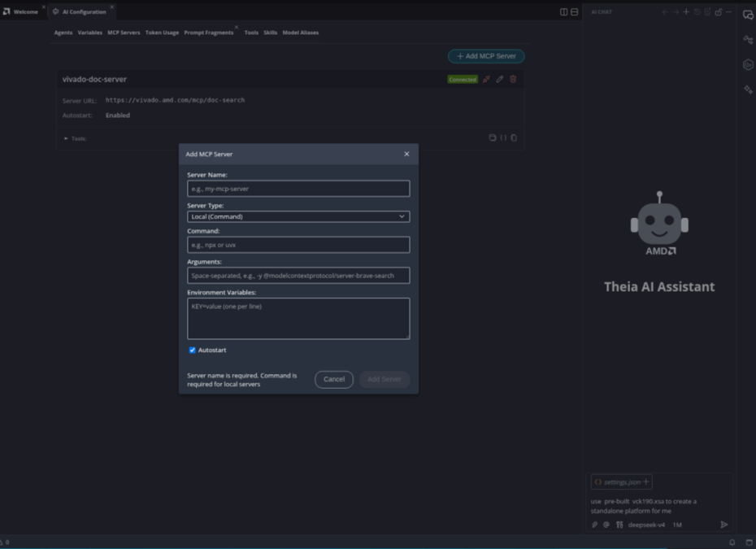Viewport: 756px width, 549px height.
Task: Open the Agents tab
Action: (63, 33)
